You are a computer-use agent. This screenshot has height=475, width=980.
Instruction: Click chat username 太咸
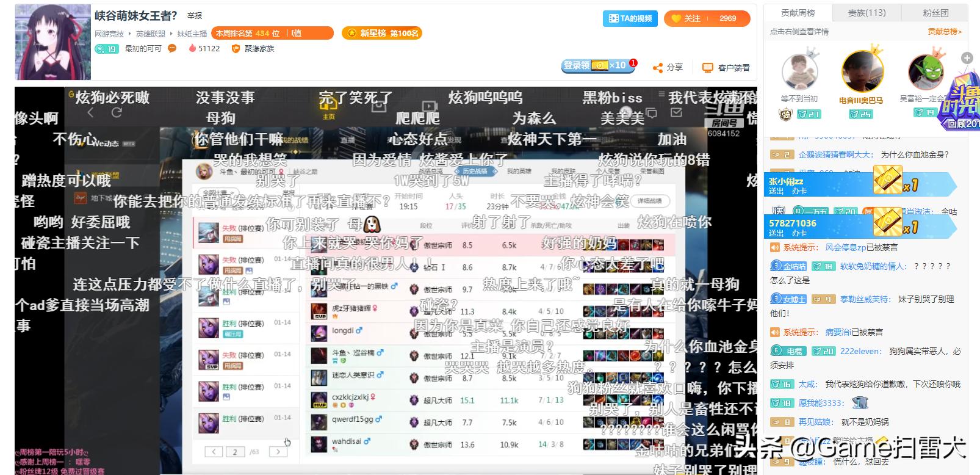click(808, 384)
